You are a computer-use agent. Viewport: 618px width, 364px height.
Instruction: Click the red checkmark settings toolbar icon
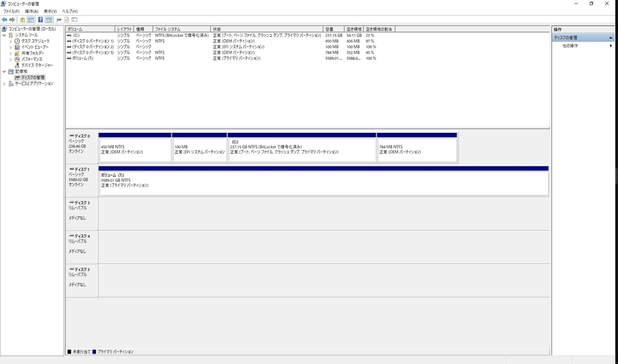coord(66,20)
